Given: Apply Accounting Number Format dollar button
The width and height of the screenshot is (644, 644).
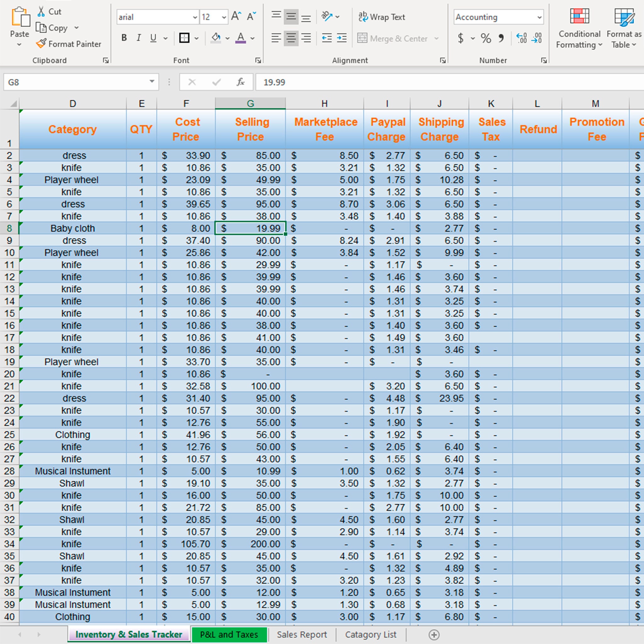Looking at the screenshot, I should (x=461, y=38).
